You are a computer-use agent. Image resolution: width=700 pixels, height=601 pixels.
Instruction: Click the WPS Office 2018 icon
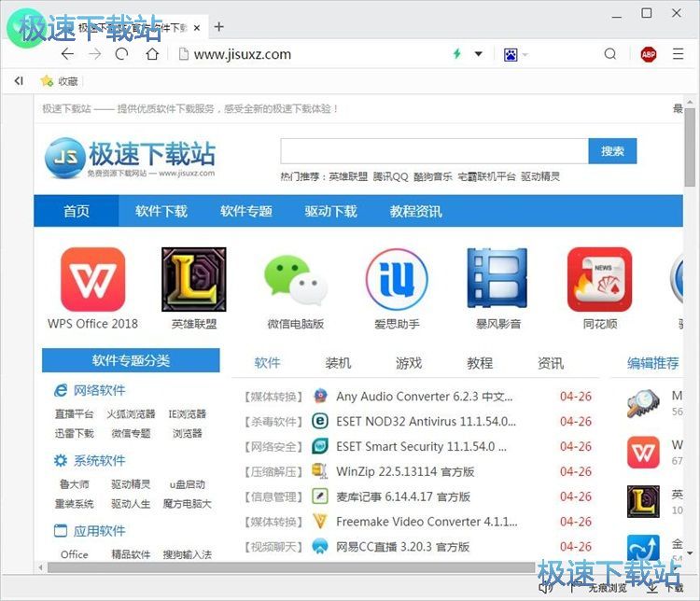[92, 279]
